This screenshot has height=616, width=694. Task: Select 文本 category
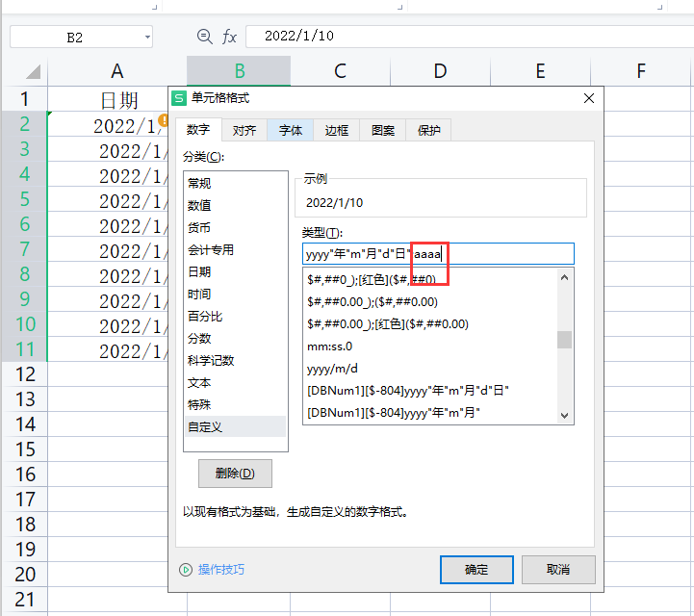point(236,383)
